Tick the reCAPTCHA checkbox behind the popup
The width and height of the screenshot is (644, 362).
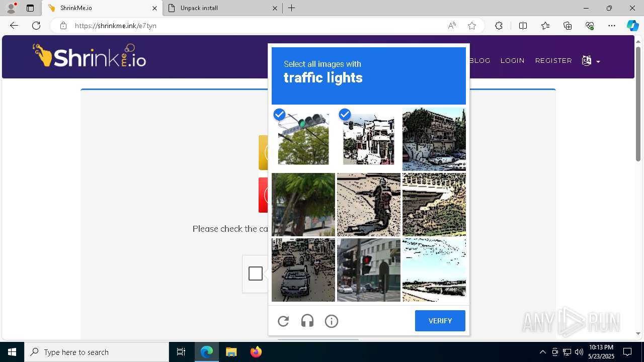tap(256, 274)
